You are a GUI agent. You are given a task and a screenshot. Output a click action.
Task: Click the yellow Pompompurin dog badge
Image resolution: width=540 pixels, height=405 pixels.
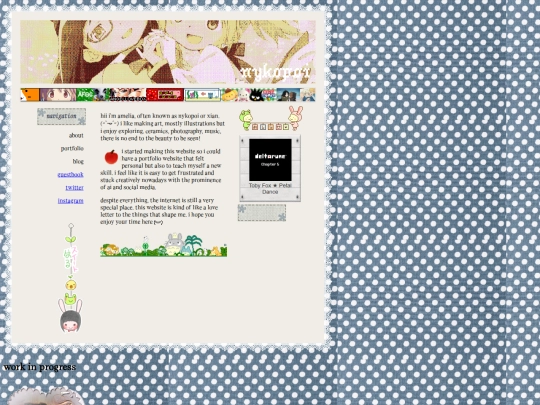coord(229,95)
